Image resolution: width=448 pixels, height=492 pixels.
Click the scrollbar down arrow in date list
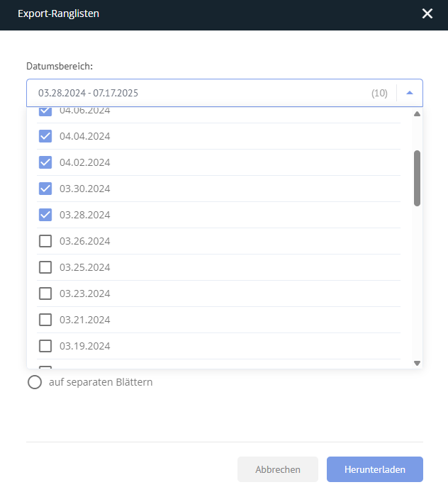click(x=417, y=364)
